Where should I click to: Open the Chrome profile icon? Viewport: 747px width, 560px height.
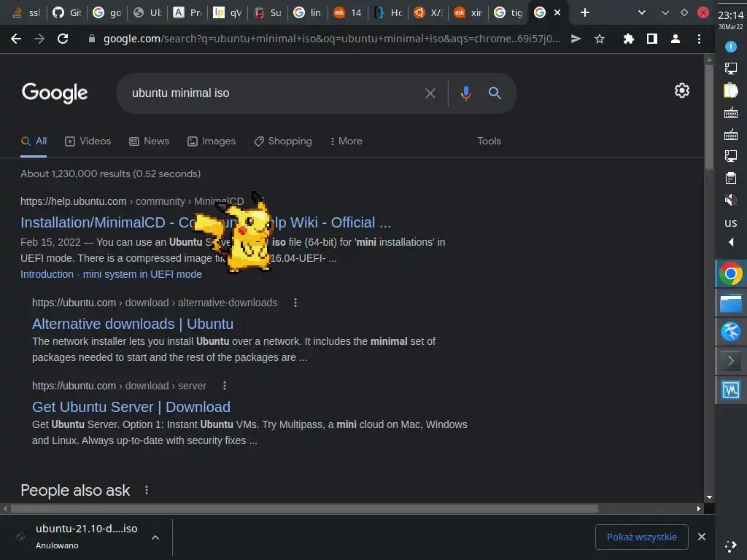(x=675, y=39)
